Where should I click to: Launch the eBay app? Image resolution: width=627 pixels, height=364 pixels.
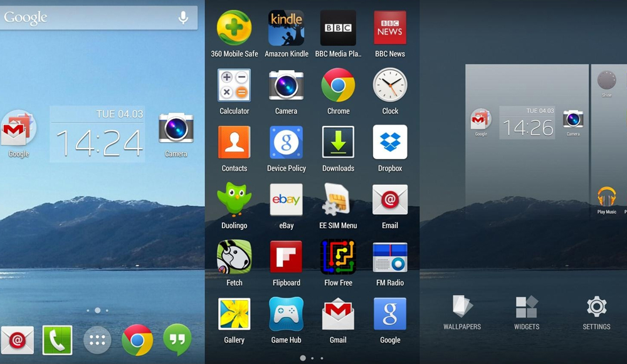(x=287, y=199)
